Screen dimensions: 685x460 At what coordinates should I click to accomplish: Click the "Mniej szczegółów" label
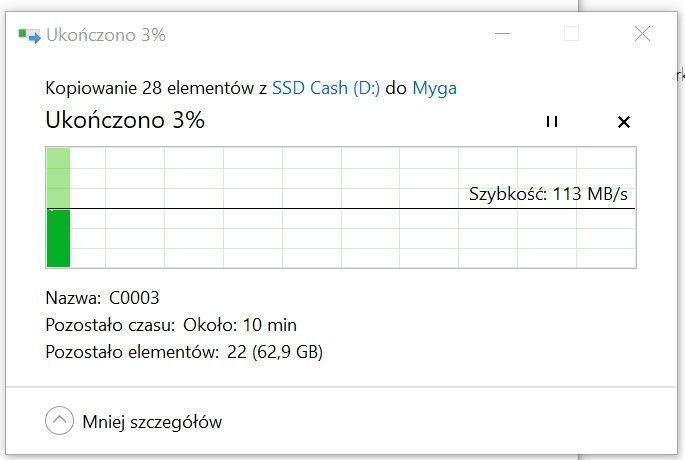(152, 422)
